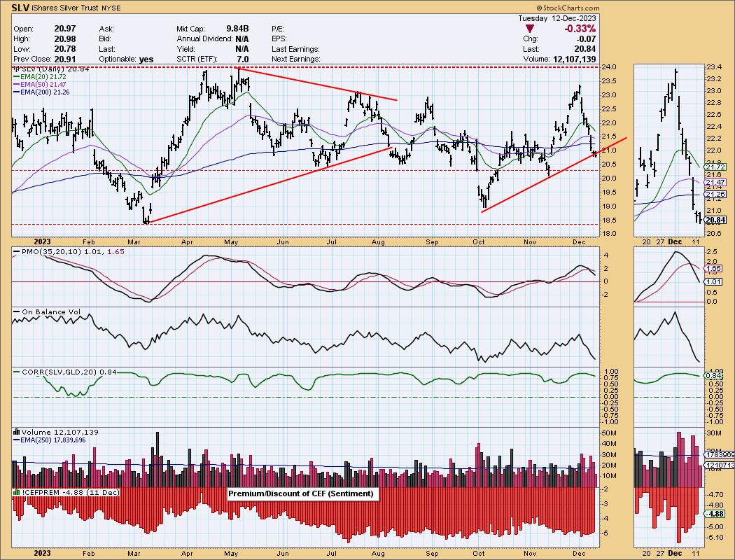Click the Prev Close value 20.91

click(65, 59)
